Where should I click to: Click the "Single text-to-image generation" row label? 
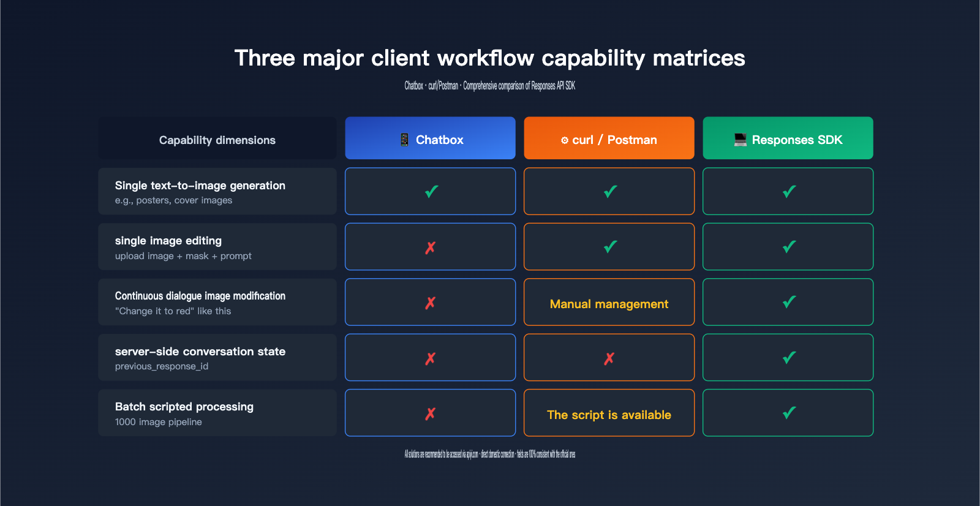pyautogui.click(x=200, y=186)
